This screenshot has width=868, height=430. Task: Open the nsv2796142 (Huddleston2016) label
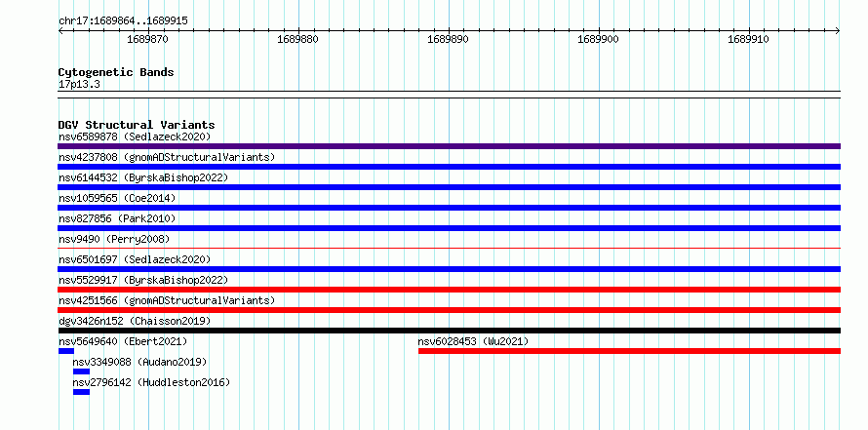tap(151, 382)
